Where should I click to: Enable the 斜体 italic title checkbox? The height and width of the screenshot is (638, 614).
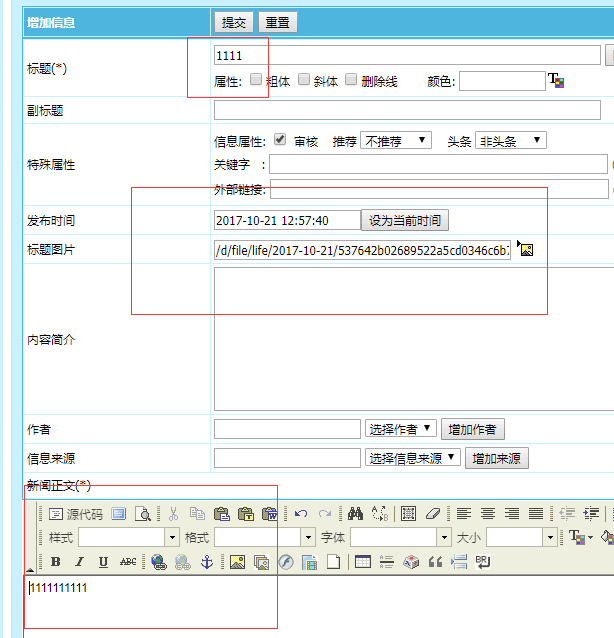(304, 80)
